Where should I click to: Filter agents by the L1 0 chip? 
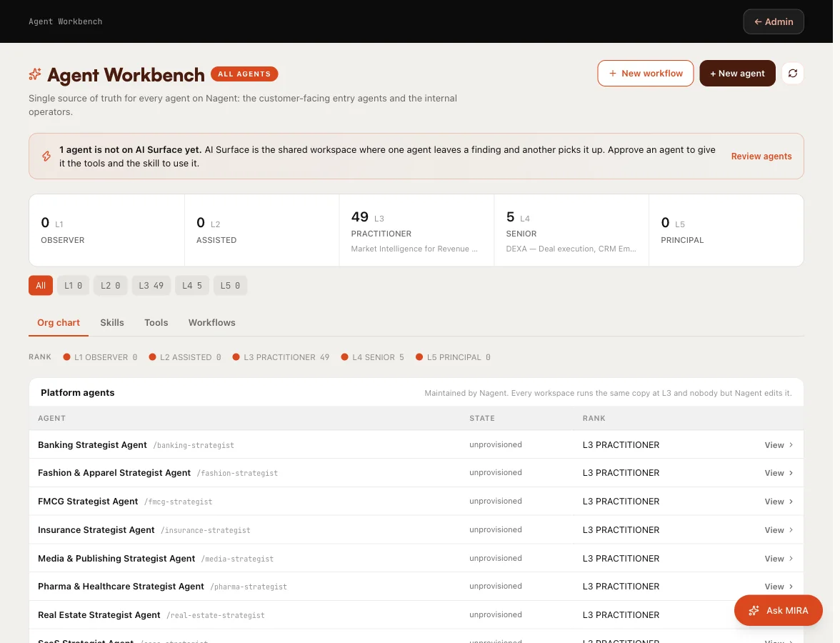tap(74, 286)
